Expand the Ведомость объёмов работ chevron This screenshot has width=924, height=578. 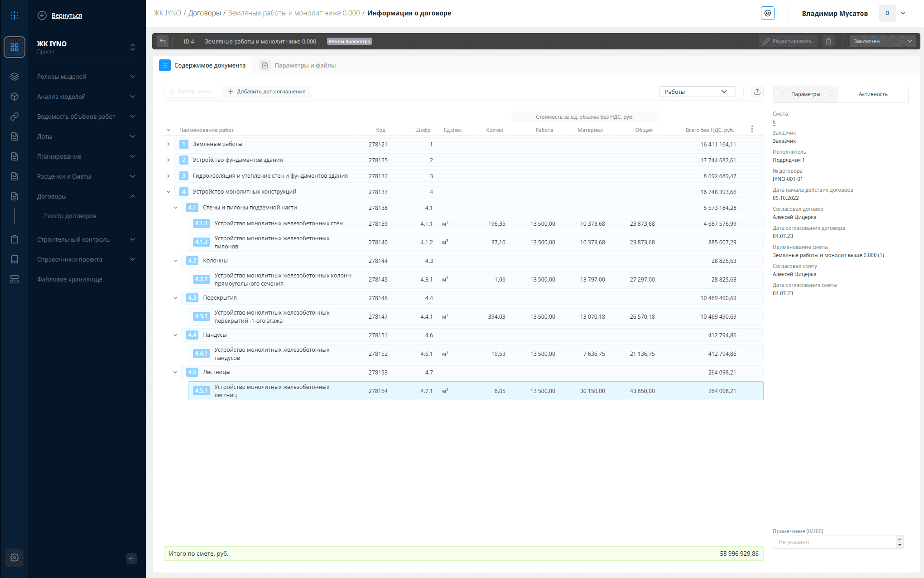click(x=133, y=117)
